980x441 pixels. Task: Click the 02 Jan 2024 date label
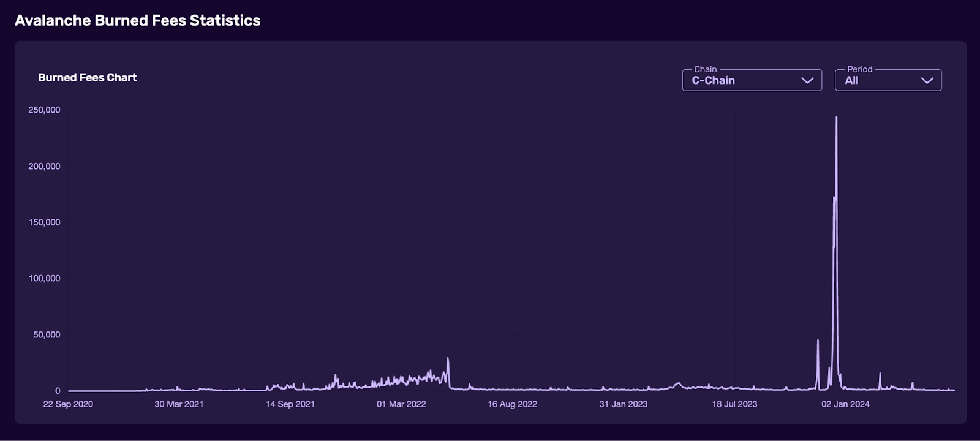tap(846, 404)
